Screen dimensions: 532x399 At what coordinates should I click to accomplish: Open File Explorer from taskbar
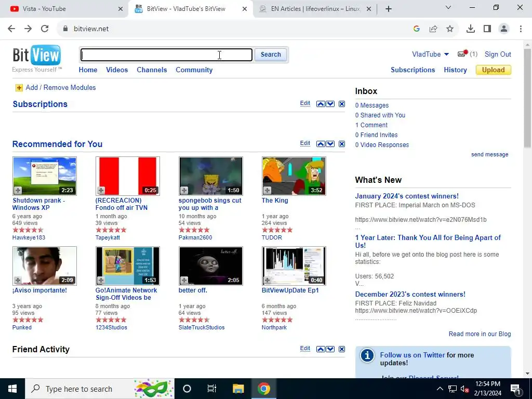pos(238,389)
